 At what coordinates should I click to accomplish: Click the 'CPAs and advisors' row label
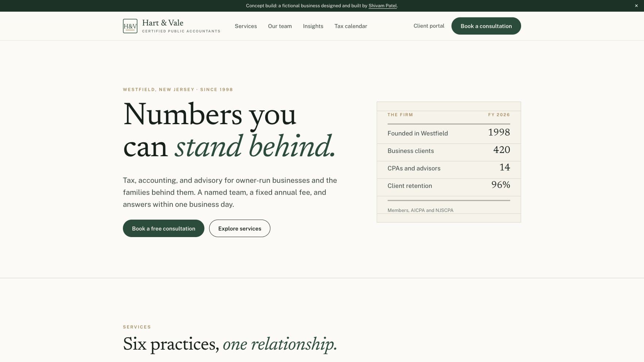pos(414,168)
